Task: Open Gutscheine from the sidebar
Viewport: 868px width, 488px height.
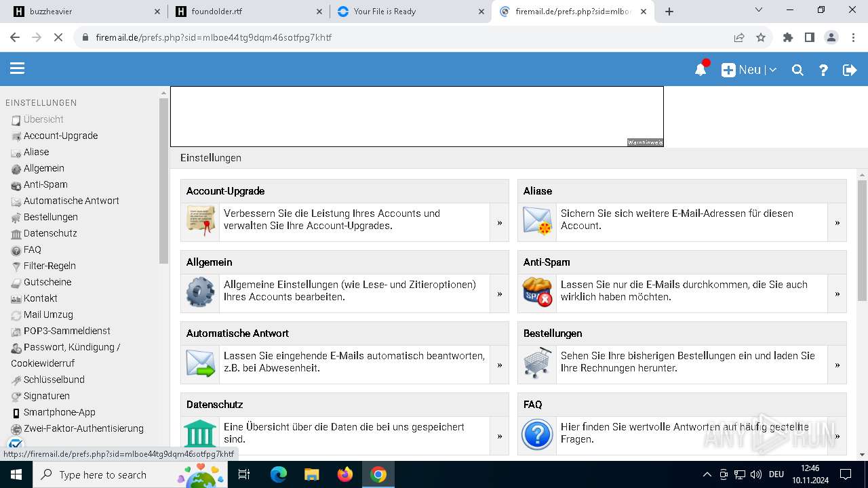Action: (x=47, y=282)
